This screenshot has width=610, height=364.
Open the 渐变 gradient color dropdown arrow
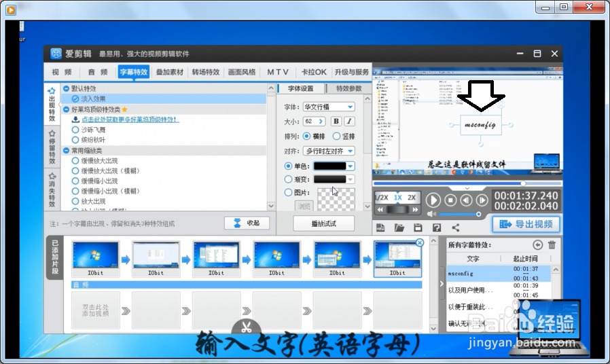click(x=351, y=179)
